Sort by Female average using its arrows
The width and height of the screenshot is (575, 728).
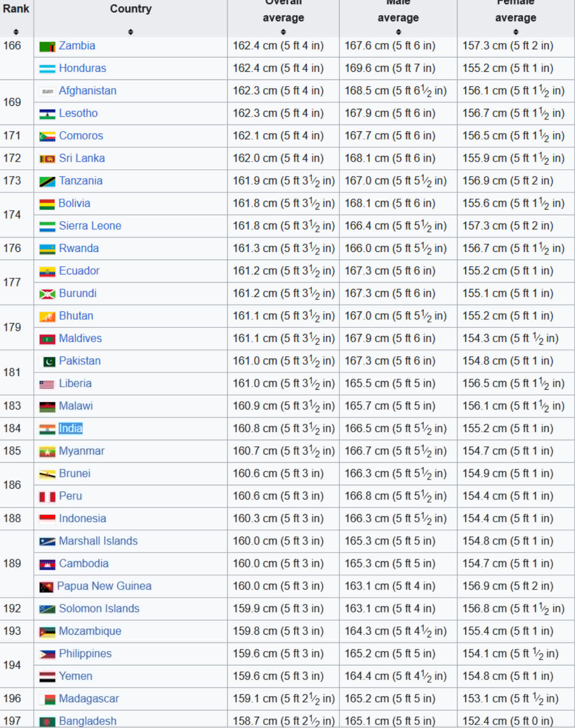pos(516,32)
